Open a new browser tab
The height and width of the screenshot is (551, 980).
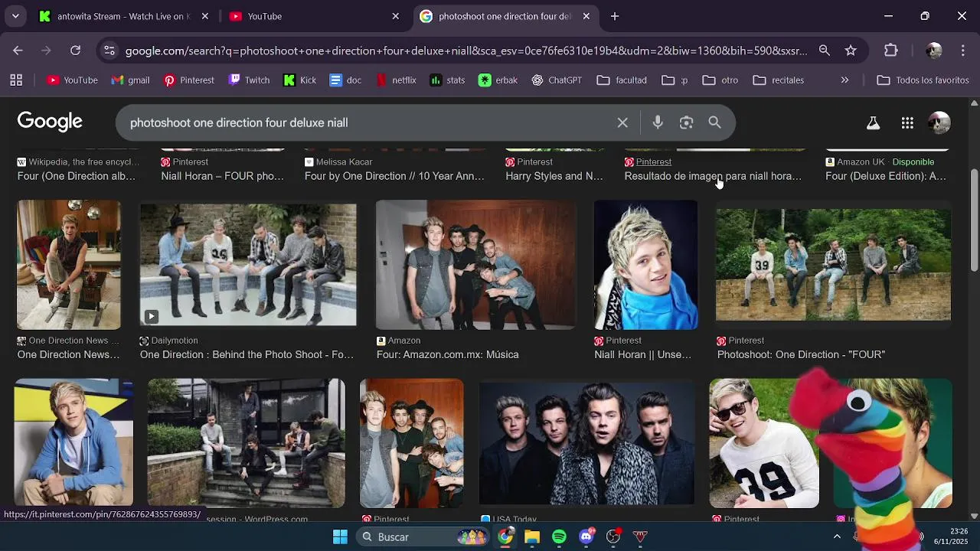[614, 16]
